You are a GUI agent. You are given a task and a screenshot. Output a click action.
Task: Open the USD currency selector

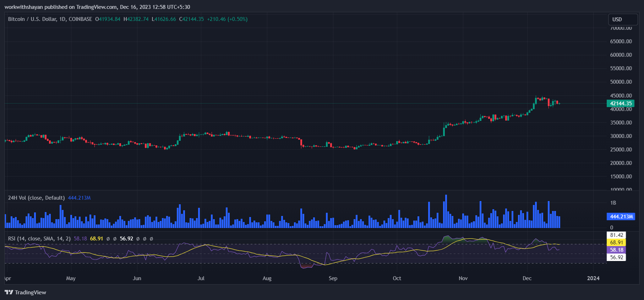[x=623, y=20]
